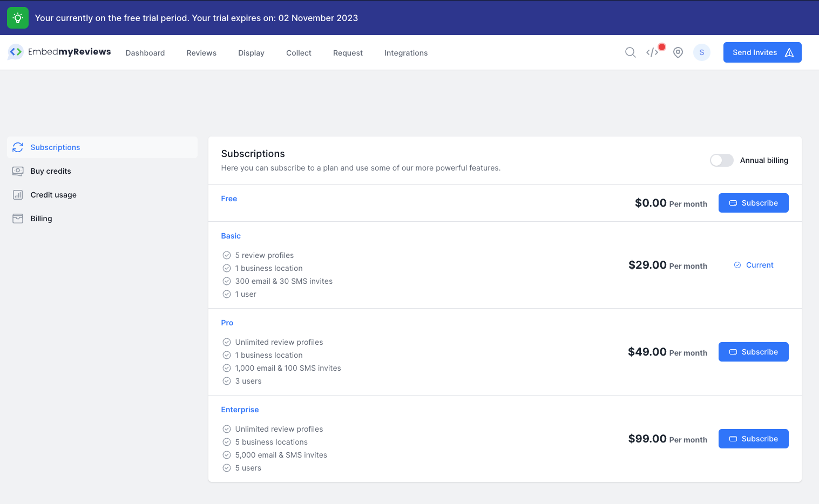Open Billing from the left sidebar
819x504 pixels.
(41, 219)
